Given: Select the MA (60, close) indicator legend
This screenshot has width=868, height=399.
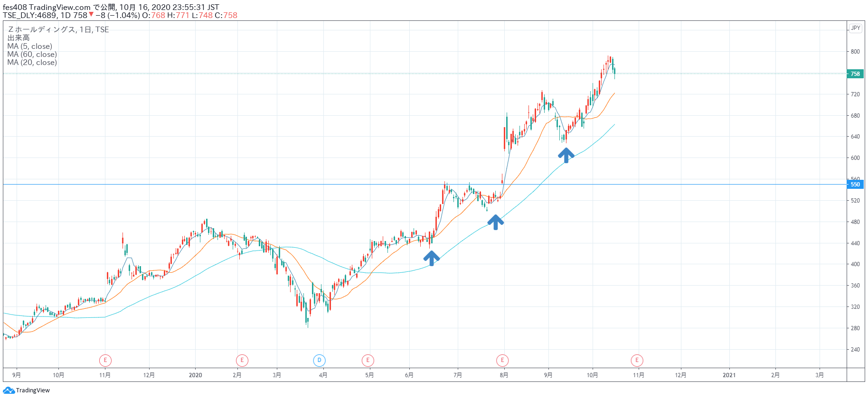Looking at the screenshot, I should [x=32, y=55].
